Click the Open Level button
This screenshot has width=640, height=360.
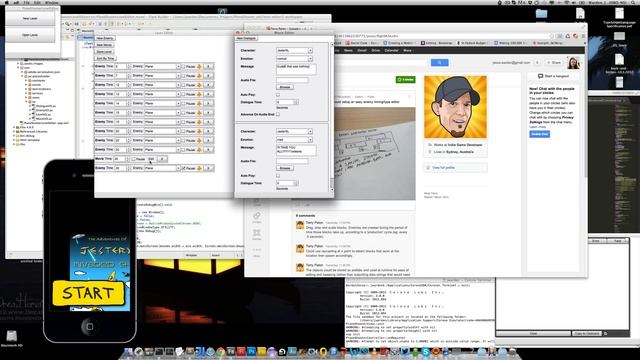click(30, 35)
